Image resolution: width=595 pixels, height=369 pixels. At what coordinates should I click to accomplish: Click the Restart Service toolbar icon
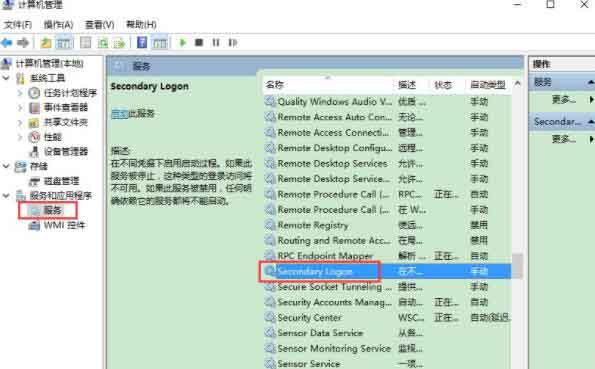click(233, 42)
